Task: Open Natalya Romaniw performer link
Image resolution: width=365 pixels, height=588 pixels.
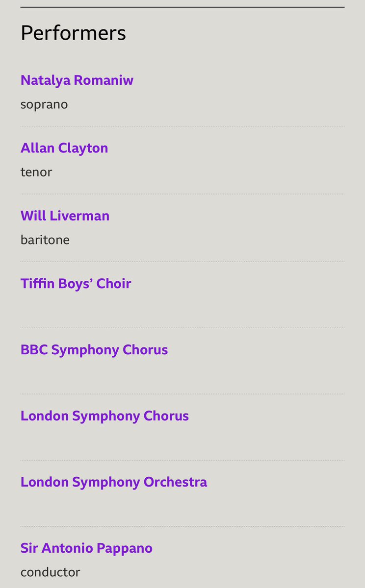Action: [x=77, y=80]
